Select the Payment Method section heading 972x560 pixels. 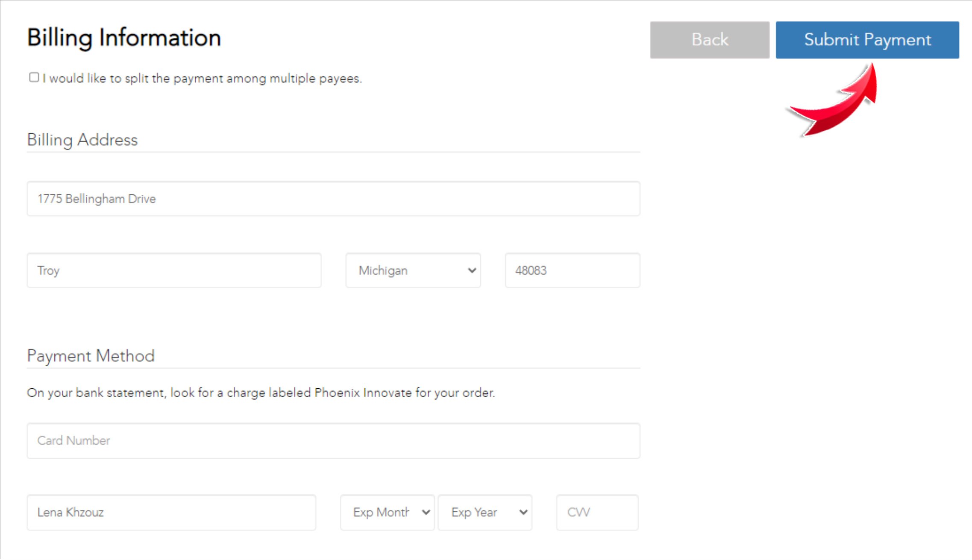click(91, 356)
